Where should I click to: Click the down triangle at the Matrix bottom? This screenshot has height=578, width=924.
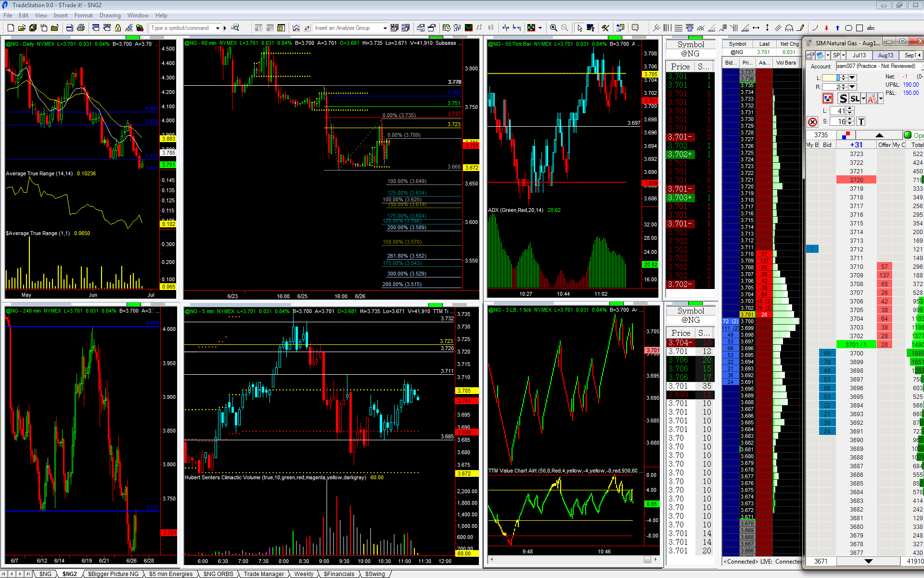click(868, 561)
